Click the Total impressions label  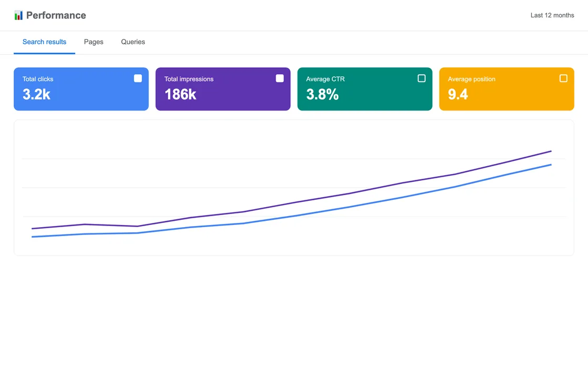188,79
